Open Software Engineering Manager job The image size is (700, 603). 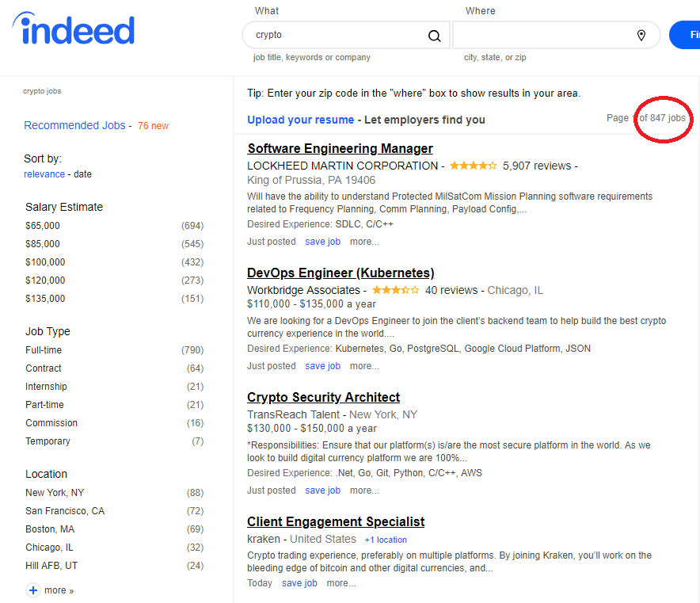click(340, 148)
